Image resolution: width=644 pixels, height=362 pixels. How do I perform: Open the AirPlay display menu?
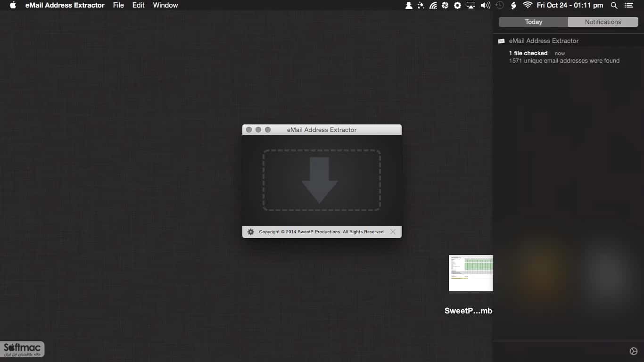click(471, 5)
